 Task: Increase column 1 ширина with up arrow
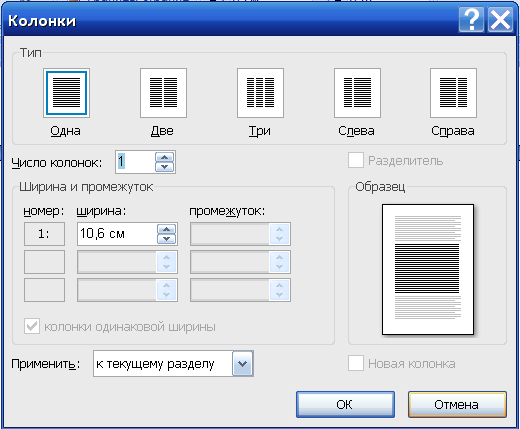166,229
